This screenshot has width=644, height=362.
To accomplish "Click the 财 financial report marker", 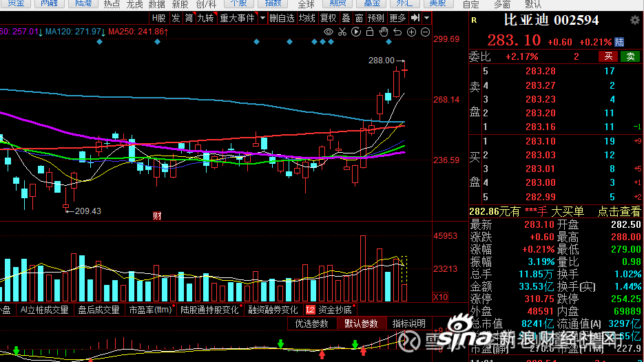I will (x=157, y=216).
